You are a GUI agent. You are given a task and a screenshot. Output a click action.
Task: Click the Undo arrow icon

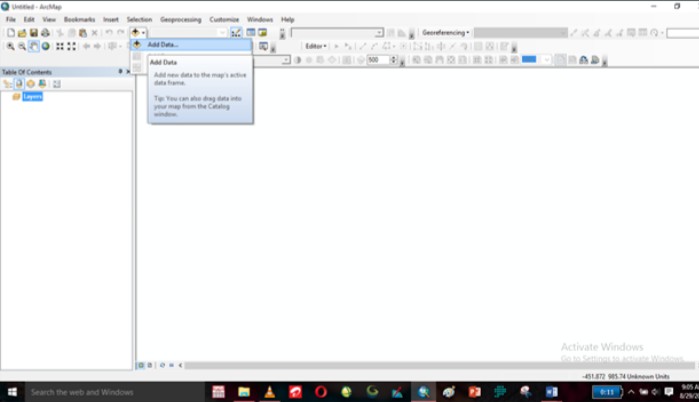109,33
